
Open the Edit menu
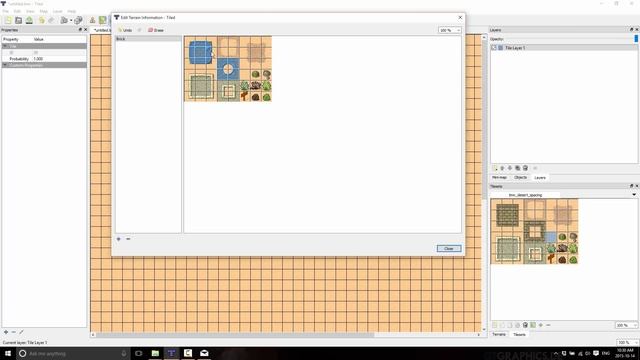point(17,11)
